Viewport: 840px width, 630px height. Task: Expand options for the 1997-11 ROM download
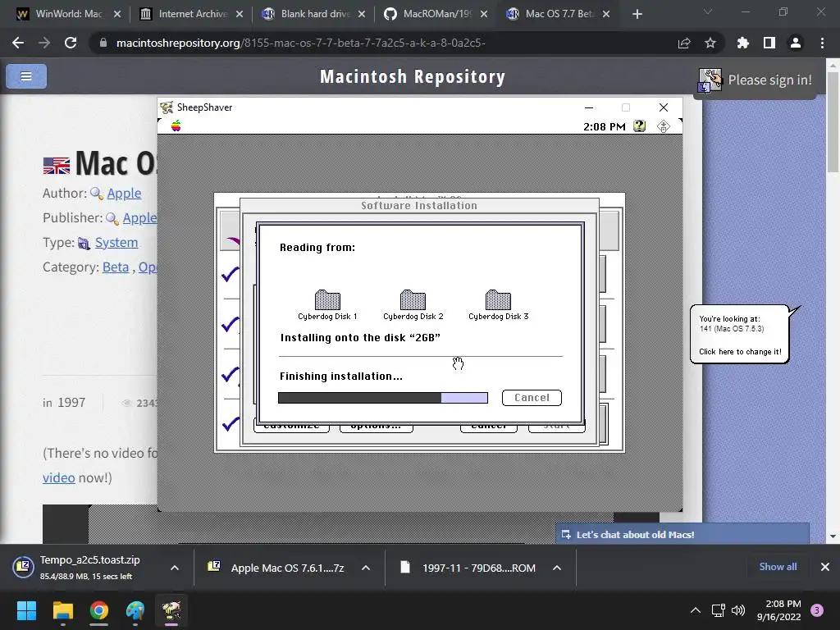557,568
